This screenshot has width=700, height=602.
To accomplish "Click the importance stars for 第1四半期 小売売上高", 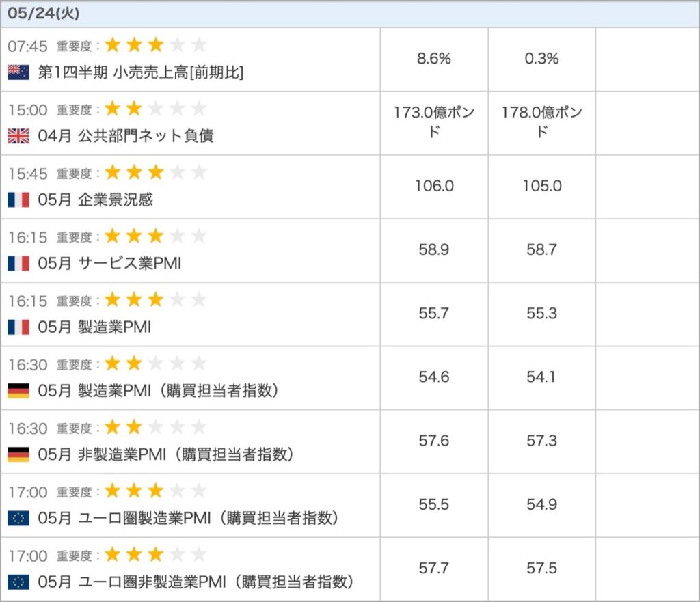I will coord(155,44).
